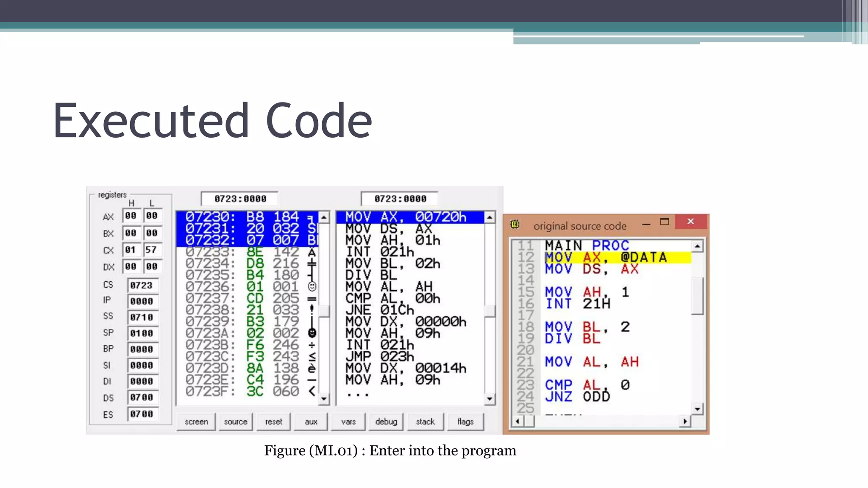Click the source code vertical scrollbar thumb
Screen dimensions: 868x488
pos(697,296)
